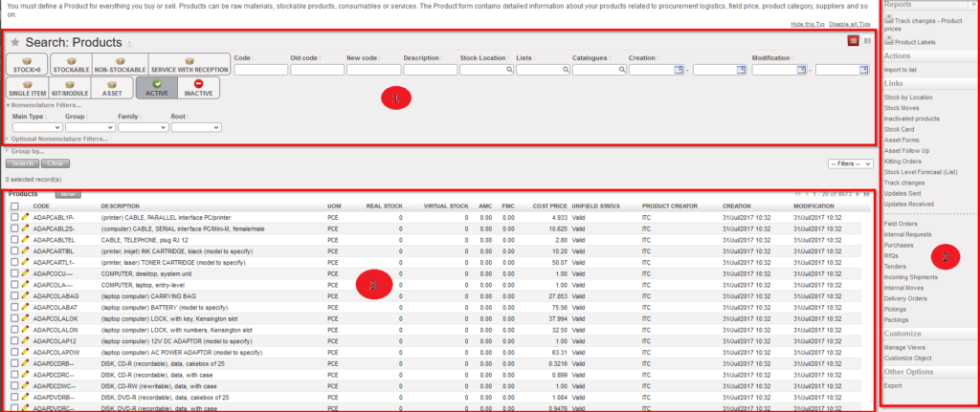Tick the checkbox for the ADAPCOLA--- row
980x412 pixels.
click(13, 285)
